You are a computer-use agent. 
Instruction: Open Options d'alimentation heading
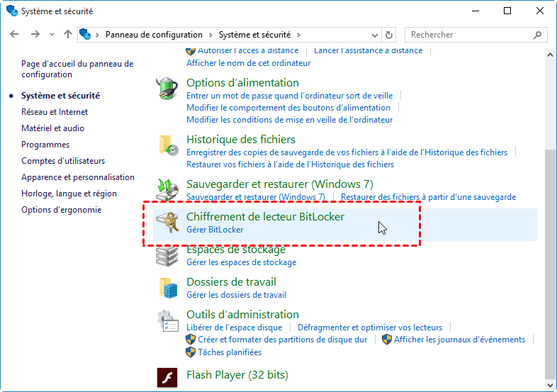point(242,83)
